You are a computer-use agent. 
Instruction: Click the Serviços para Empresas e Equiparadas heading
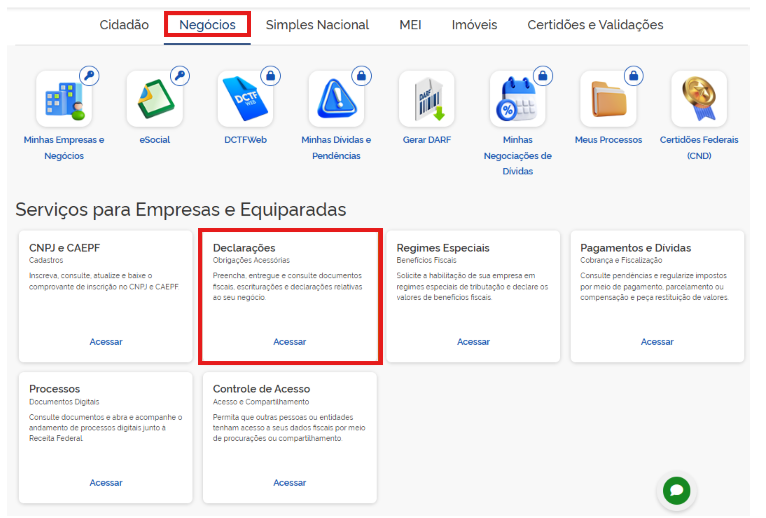click(x=181, y=210)
